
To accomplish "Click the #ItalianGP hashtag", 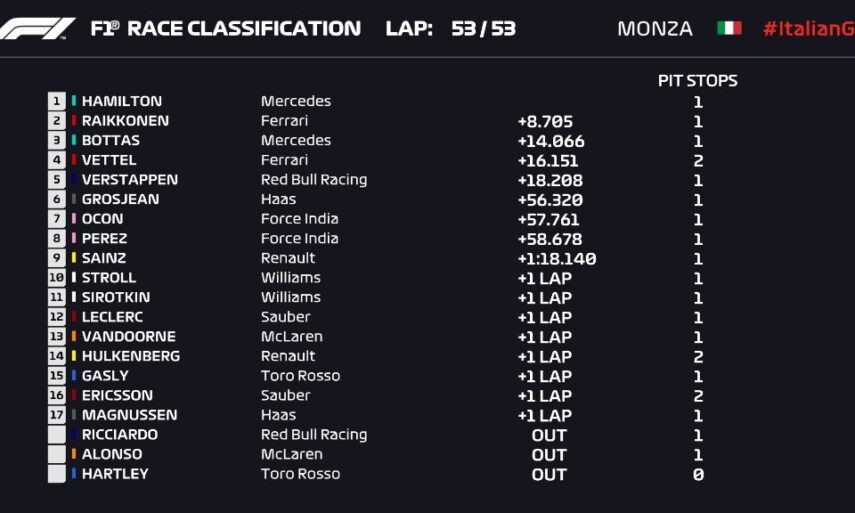I will tap(808, 28).
